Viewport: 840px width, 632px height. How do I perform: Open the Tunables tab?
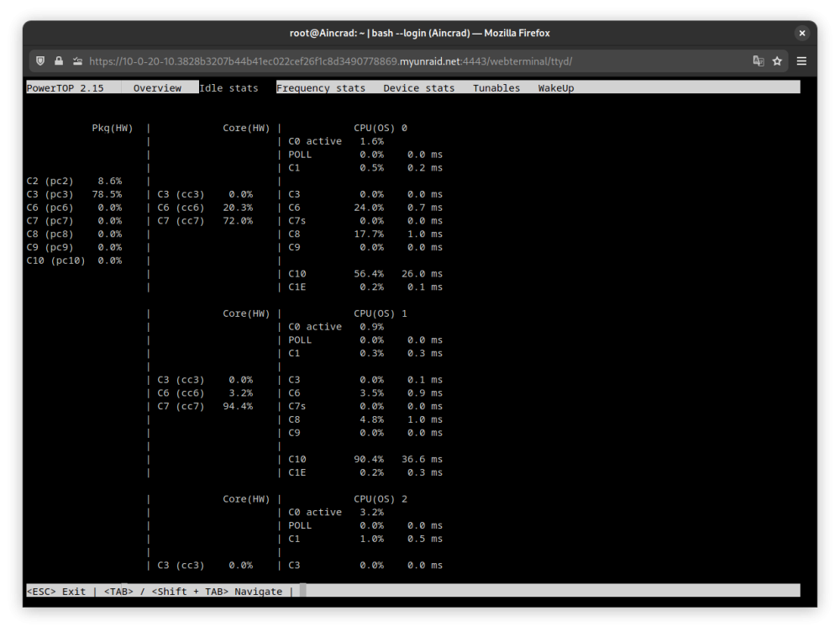coord(496,88)
